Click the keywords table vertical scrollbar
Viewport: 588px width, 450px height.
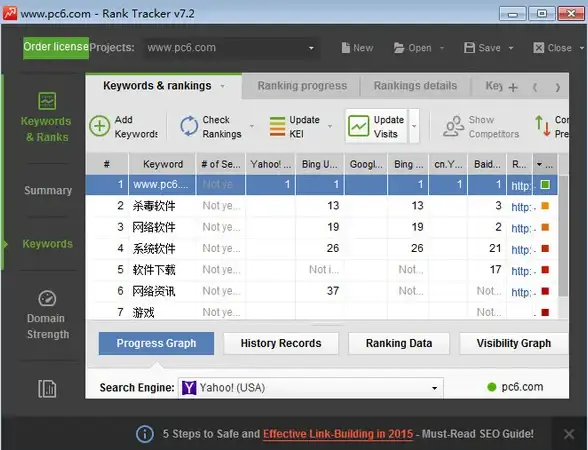point(563,236)
